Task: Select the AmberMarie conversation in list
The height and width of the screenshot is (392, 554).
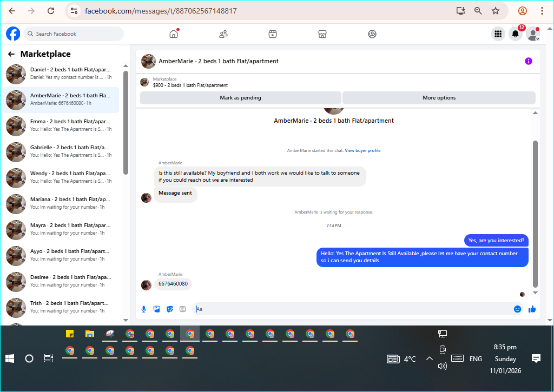Action: click(61, 100)
